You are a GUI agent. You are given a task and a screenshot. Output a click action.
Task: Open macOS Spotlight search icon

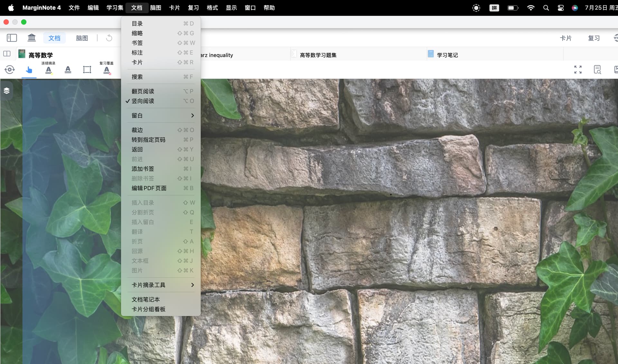[546, 8]
